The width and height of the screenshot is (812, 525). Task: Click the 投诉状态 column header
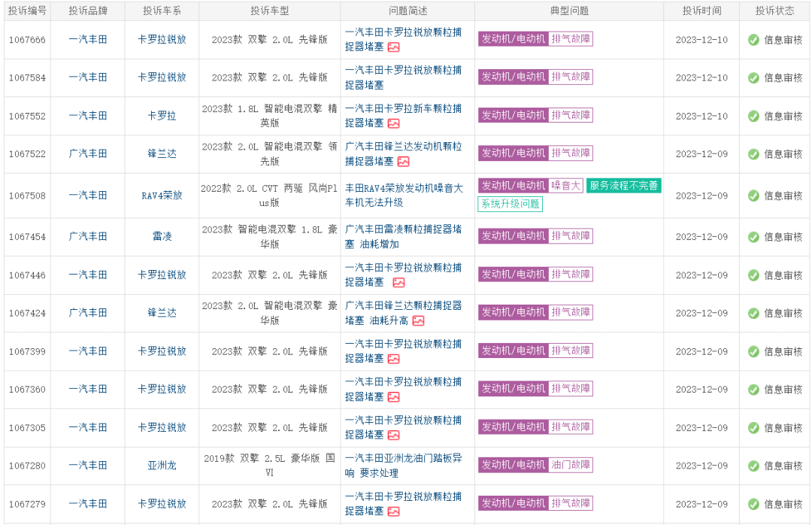pyautogui.click(x=774, y=11)
